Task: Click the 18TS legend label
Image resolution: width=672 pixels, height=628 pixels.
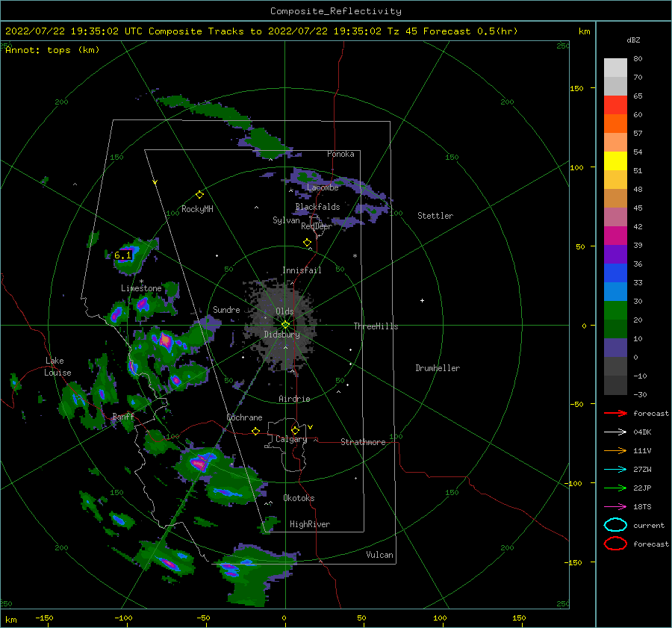Action: (642, 507)
